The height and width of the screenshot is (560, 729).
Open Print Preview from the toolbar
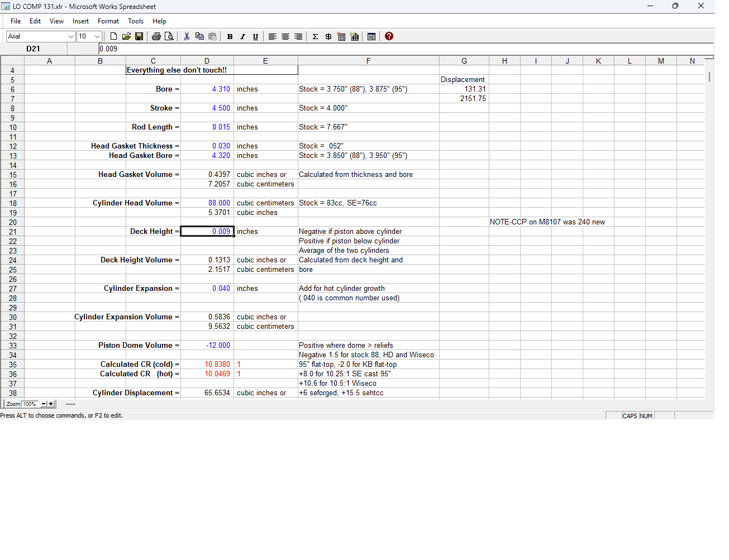(169, 36)
